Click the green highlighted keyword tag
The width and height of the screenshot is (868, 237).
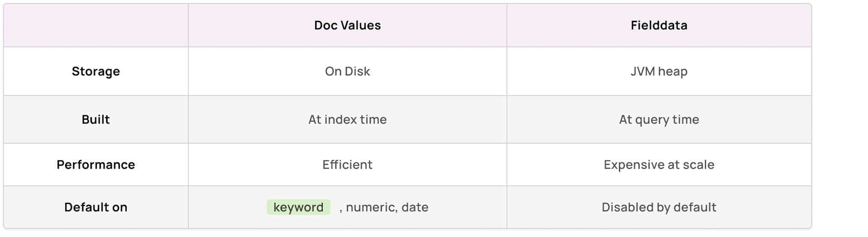click(298, 207)
